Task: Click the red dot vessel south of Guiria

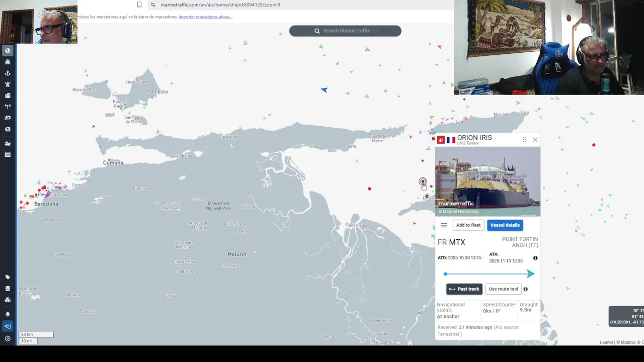Action: 369,189
